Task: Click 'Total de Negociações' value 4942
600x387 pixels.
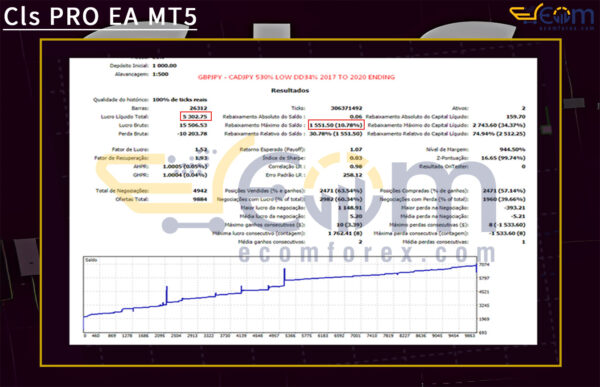Action: coord(200,190)
